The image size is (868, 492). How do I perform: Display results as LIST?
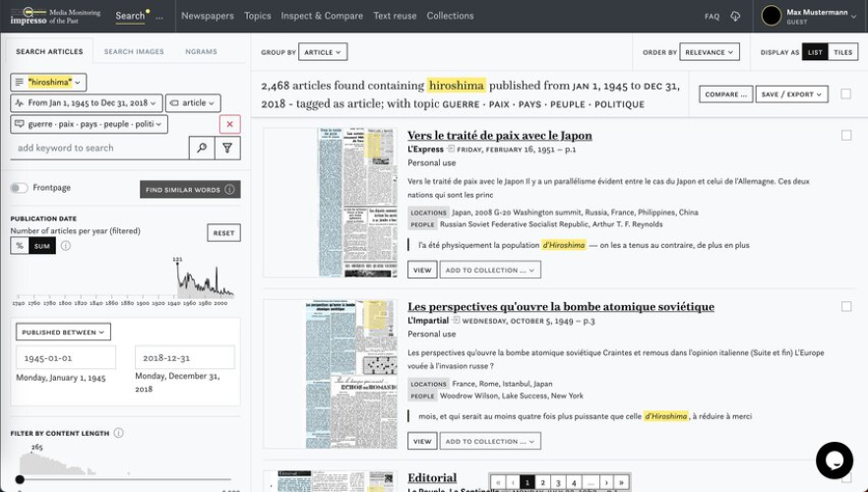click(815, 52)
